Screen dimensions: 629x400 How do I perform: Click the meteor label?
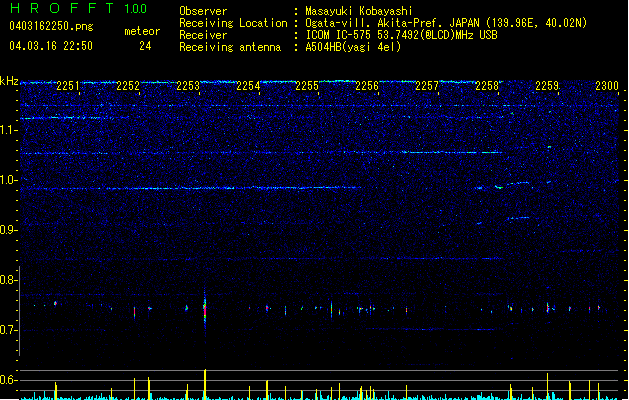pos(142,31)
